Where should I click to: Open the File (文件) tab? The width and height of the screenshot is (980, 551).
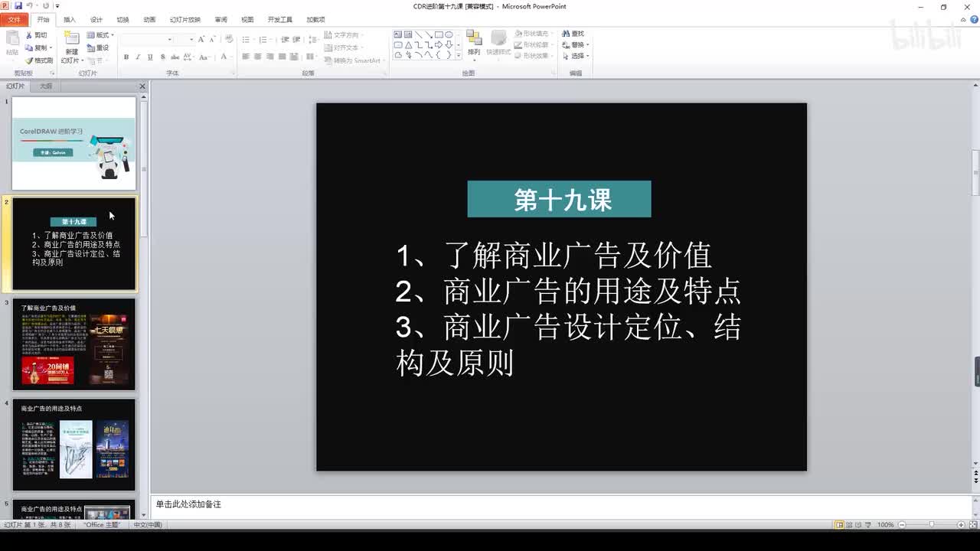tap(15, 20)
